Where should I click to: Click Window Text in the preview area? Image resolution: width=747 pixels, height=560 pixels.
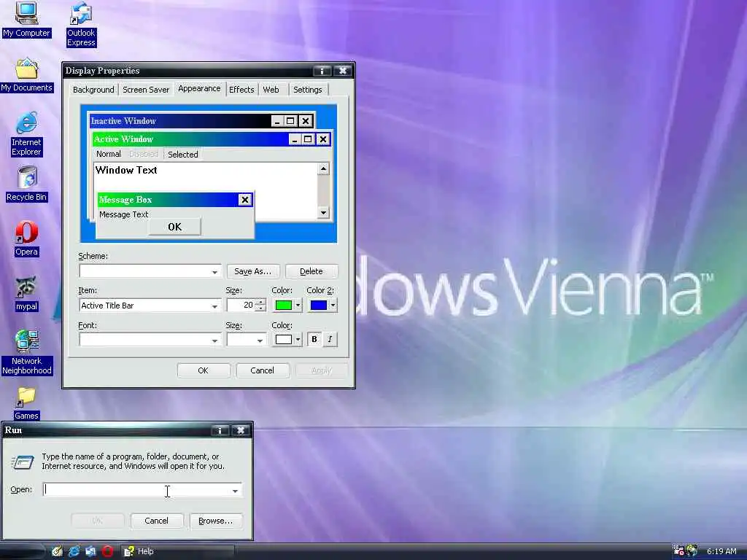pyautogui.click(x=126, y=170)
